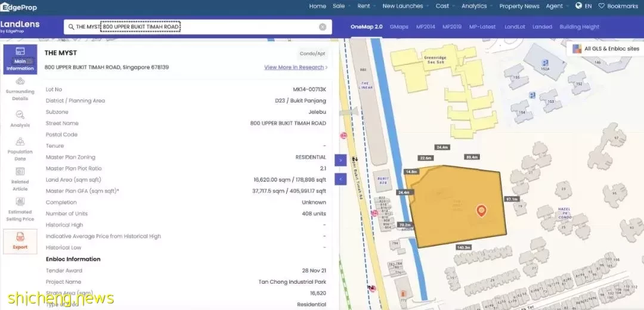The height and width of the screenshot is (310, 644).
Task: Switch to the MP2019 map tab
Action: tap(452, 27)
